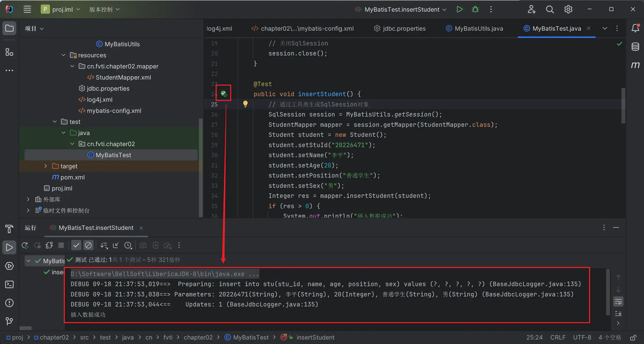
Task: Collapse the resources folder
Action: tap(63, 55)
